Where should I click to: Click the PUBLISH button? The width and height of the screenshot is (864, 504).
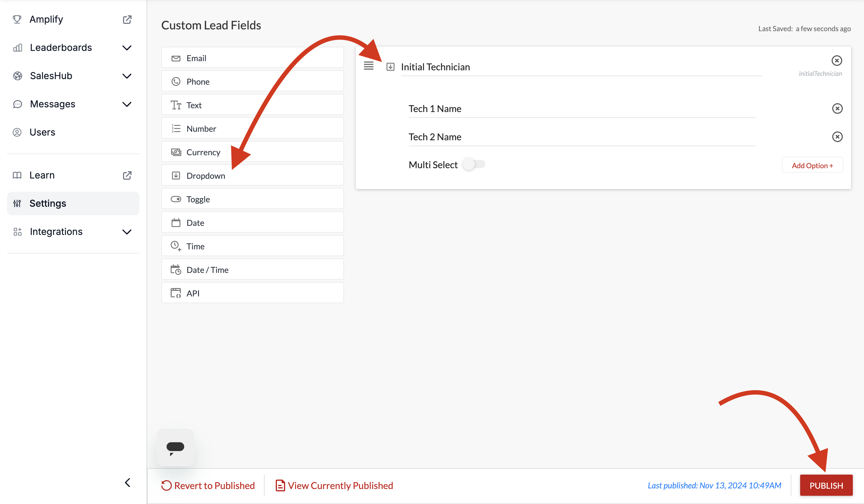coord(826,485)
